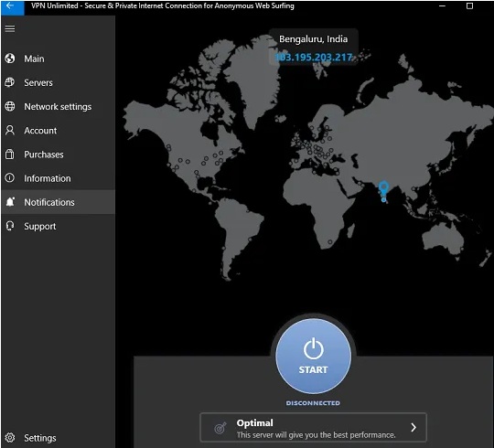Open the Optimal server selection box
The height and width of the screenshot is (448, 494).
[313, 427]
